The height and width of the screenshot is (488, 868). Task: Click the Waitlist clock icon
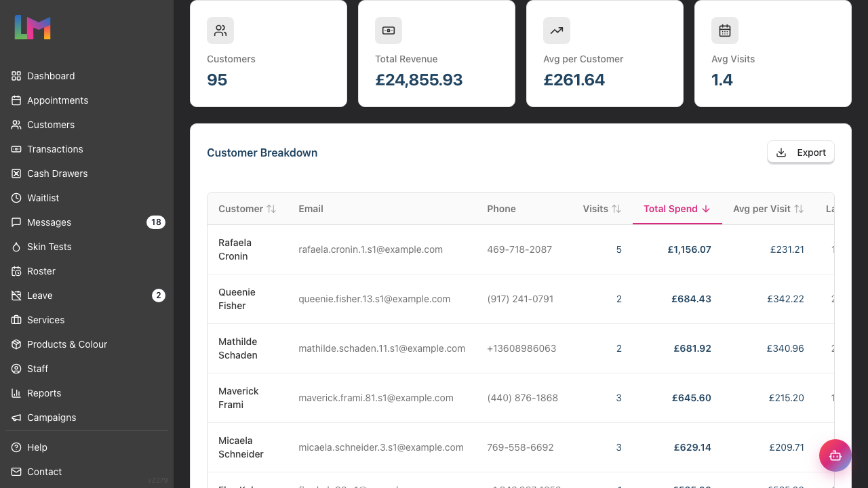tap(16, 198)
